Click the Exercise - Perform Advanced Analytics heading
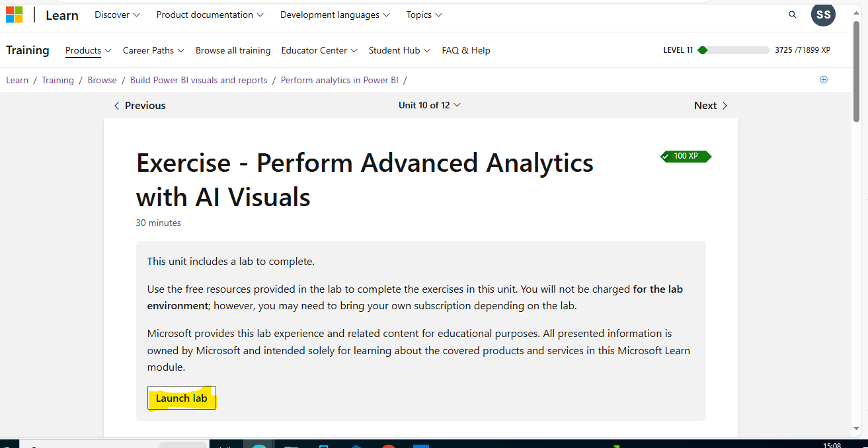The width and height of the screenshot is (868, 448). pyautogui.click(x=365, y=180)
